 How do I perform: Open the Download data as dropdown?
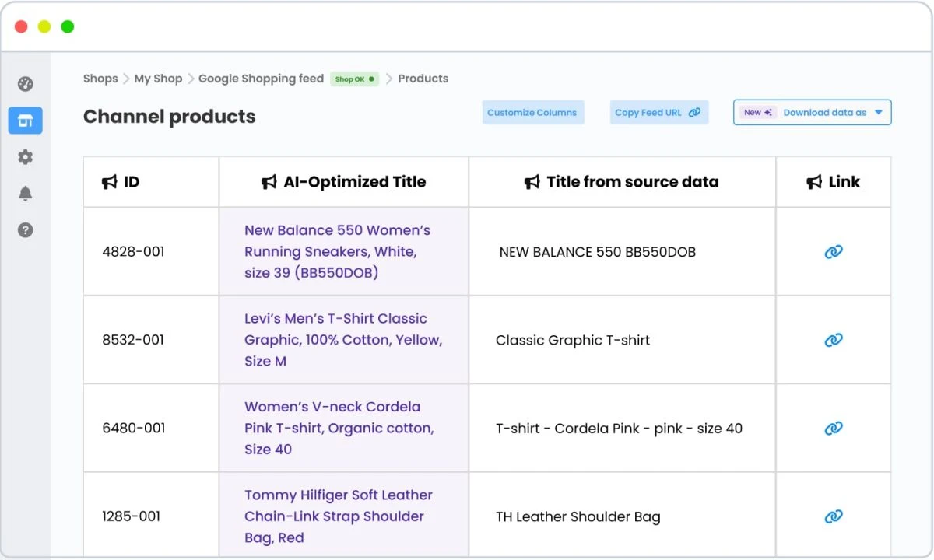(813, 113)
